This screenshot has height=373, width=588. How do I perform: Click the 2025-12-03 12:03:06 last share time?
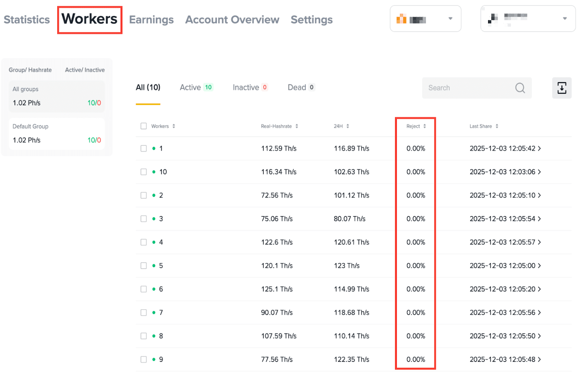pyautogui.click(x=502, y=172)
